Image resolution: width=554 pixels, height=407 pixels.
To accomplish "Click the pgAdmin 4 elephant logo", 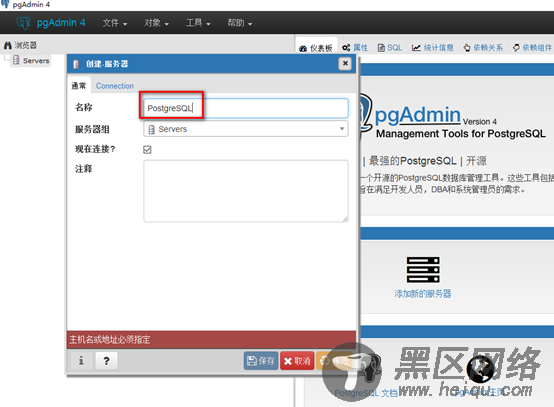I will point(24,23).
